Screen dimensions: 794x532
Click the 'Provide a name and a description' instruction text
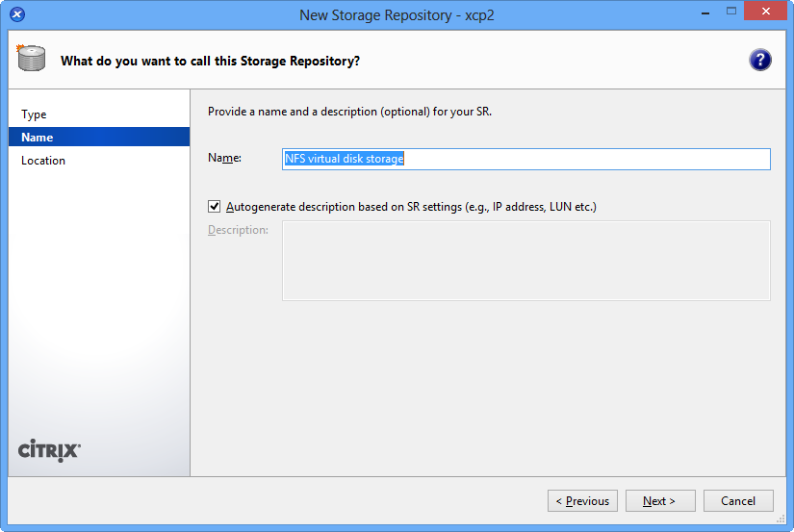tap(350, 112)
